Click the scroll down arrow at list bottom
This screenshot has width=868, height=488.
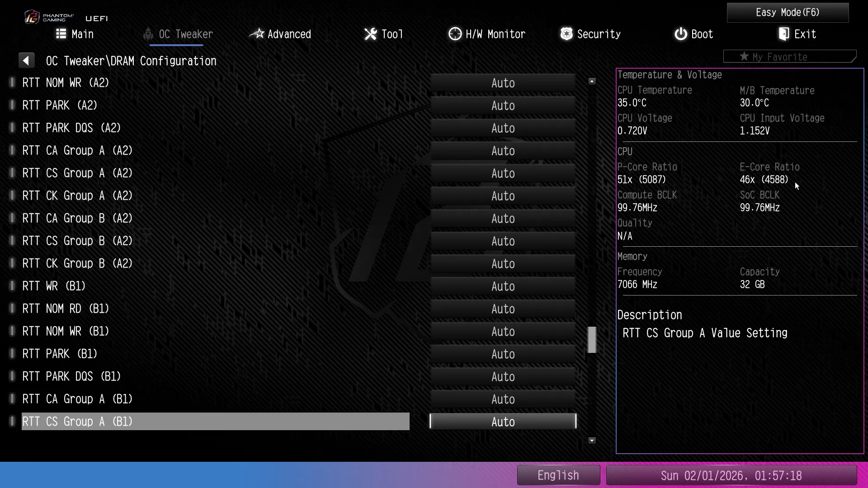592,441
